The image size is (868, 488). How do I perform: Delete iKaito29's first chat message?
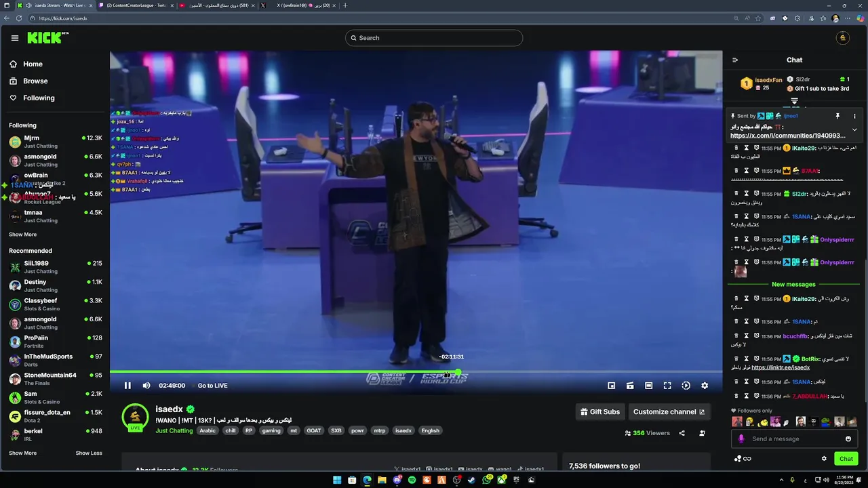[736, 148]
